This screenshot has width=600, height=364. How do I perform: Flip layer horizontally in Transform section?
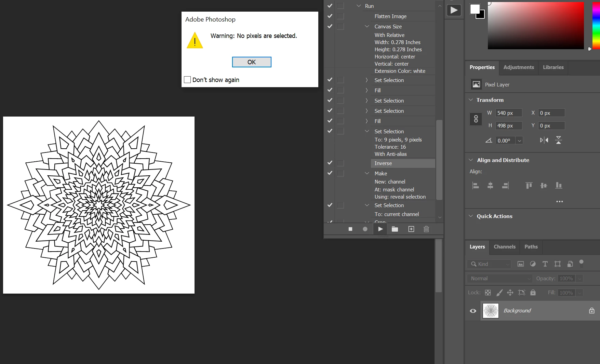(544, 140)
